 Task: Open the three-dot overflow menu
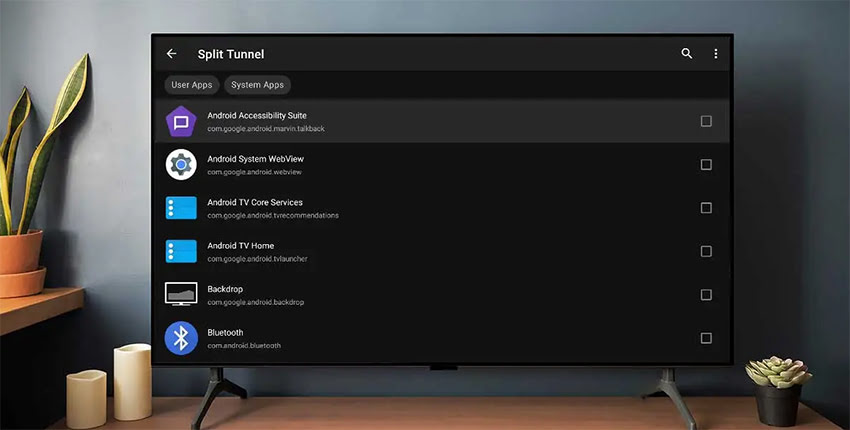coord(716,54)
